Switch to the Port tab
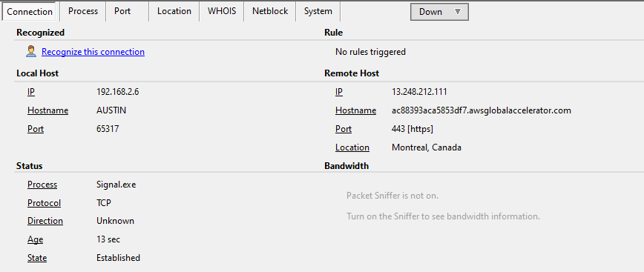This screenshot has width=644, height=272. coord(122,11)
